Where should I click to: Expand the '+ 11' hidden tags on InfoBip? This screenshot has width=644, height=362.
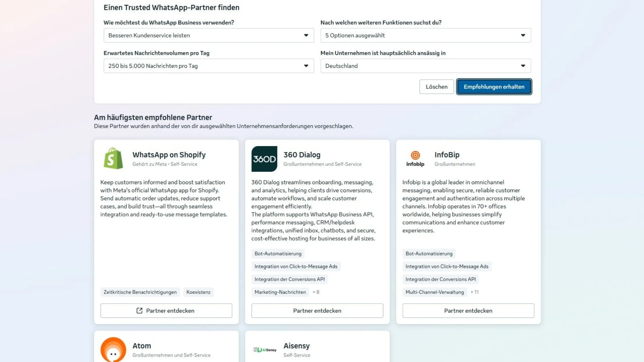coord(475,292)
